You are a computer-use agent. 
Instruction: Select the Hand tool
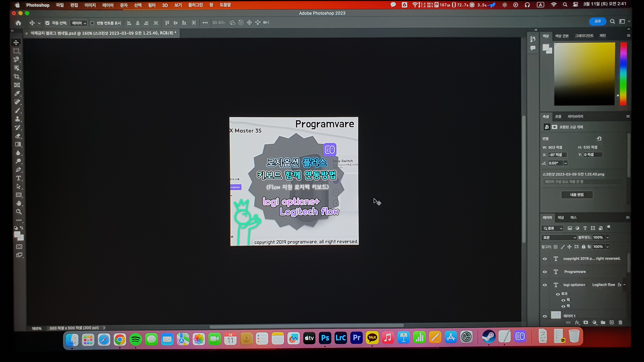19,203
